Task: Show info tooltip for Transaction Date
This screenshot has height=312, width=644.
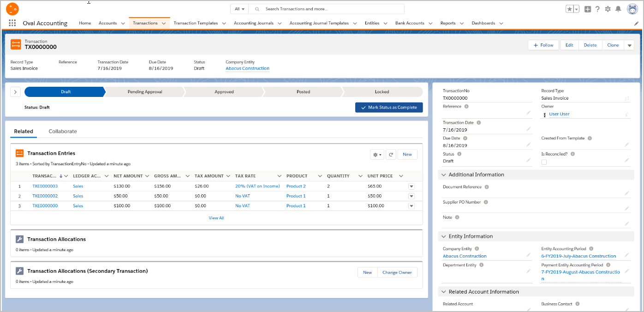Action: click(x=479, y=123)
